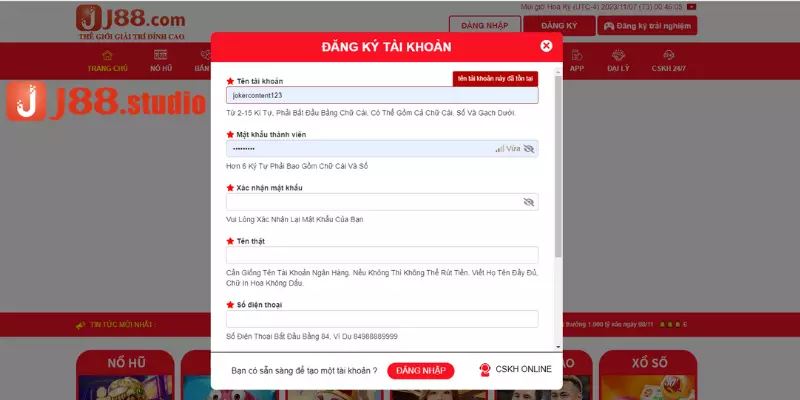Toggle visibility of Xác nhận mật khẩu
This screenshot has height=400, width=800.
[x=529, y=202]
